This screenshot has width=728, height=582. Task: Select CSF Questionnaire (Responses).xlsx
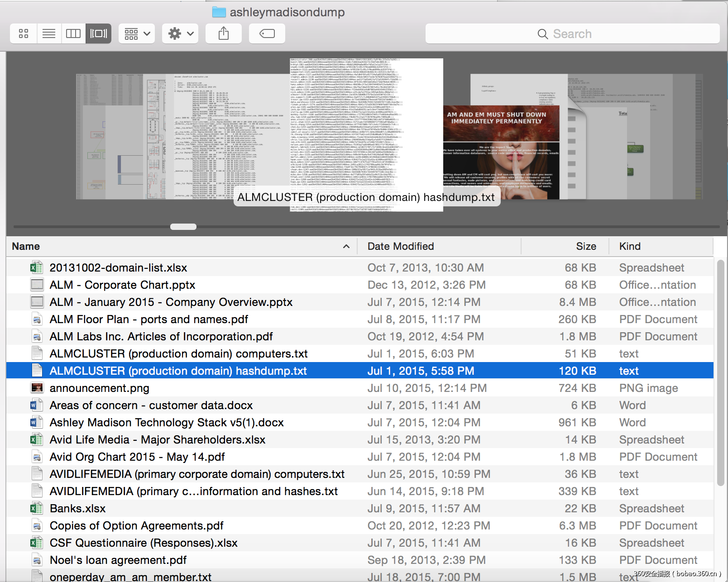pos(144,543)
